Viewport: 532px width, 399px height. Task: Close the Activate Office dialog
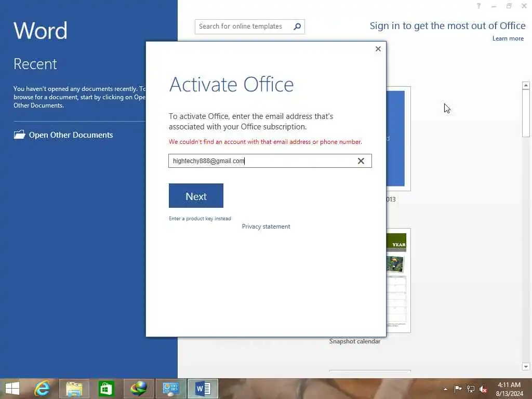378,49
